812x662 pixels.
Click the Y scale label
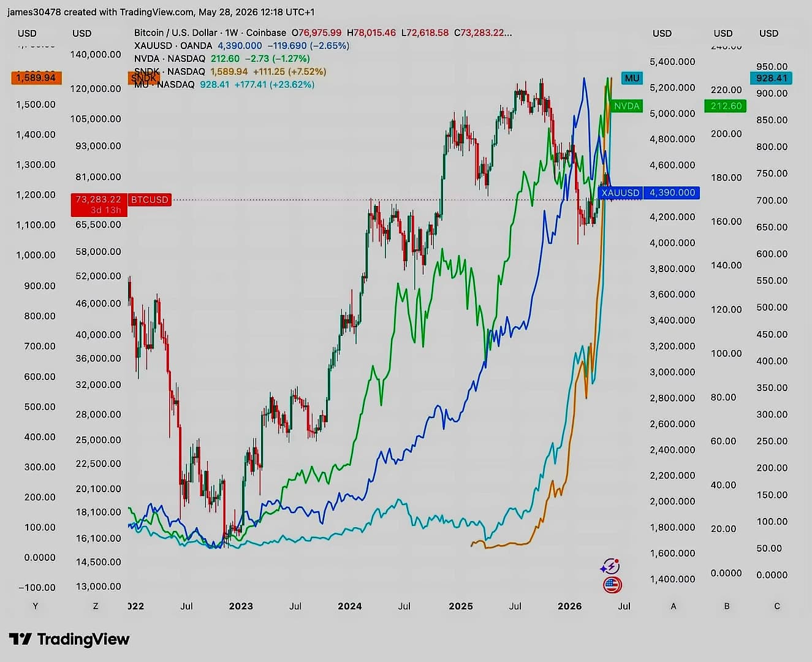[x=36, y=606]
